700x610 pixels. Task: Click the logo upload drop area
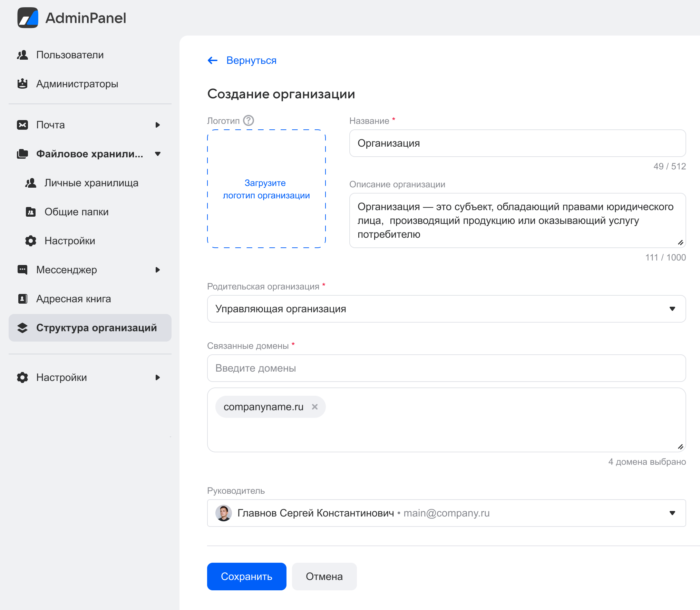pyautogui.click(x=266, y=189)
